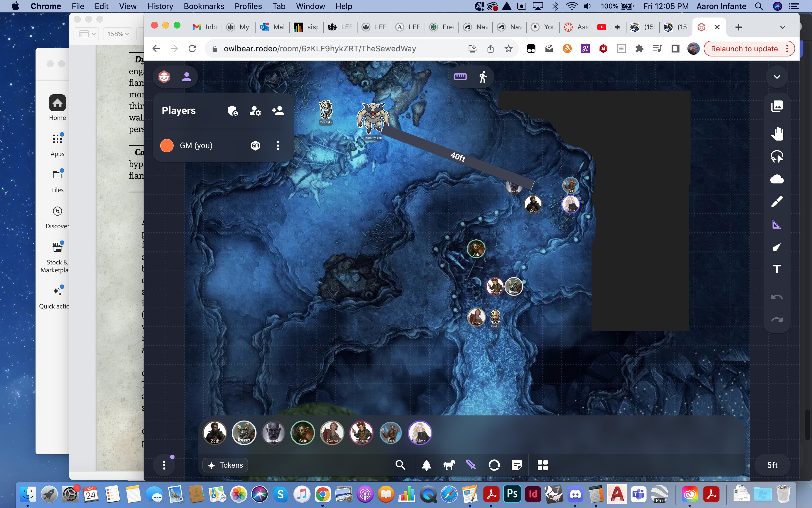Click the undo arrow
This screenshot has height=508, width=812.
[x=777, y=297]
